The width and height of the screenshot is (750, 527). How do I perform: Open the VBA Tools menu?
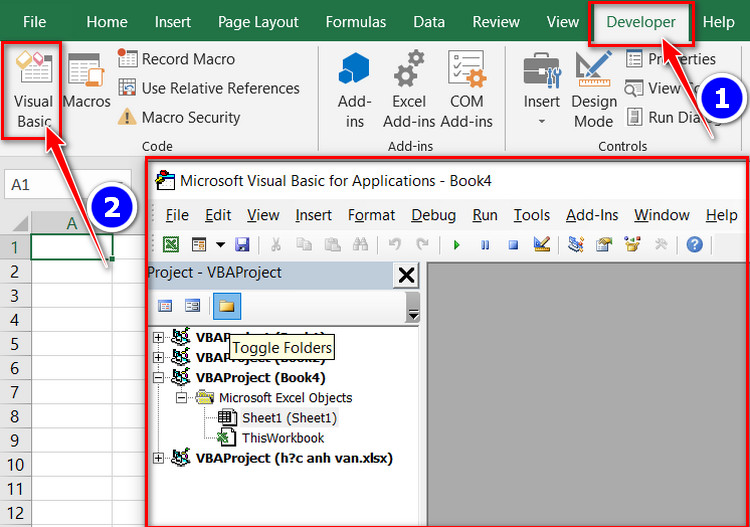point(531,215)
